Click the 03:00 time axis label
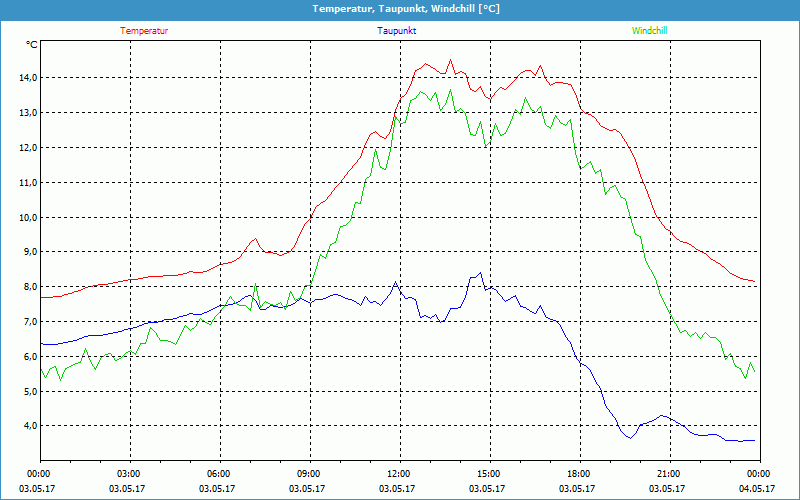Screen dimensions: 800x500 (130, 474)
